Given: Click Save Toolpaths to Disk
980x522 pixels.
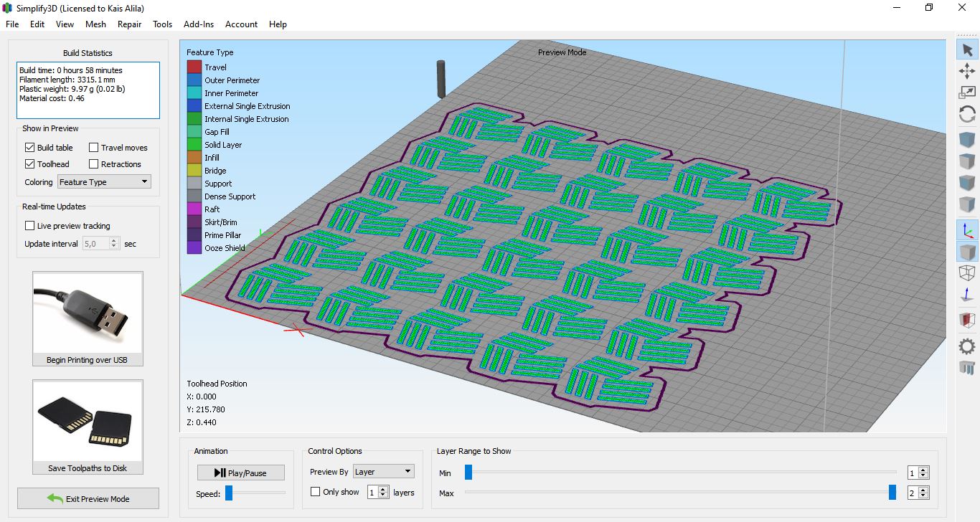Looking at the screenshot, I should tap(88, 427).
